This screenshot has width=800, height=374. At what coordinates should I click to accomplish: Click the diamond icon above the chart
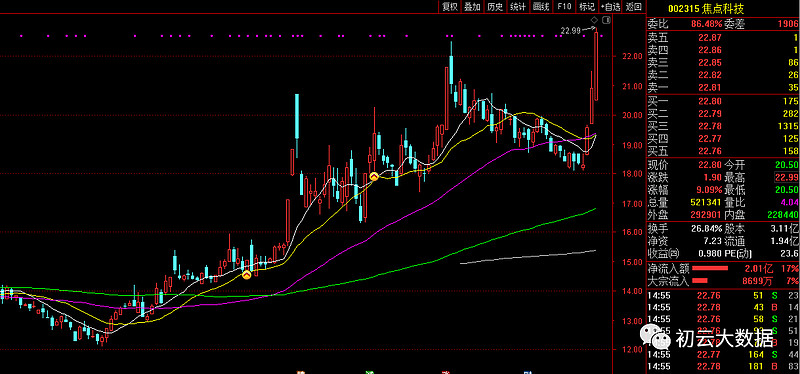(x=595, y=20)
